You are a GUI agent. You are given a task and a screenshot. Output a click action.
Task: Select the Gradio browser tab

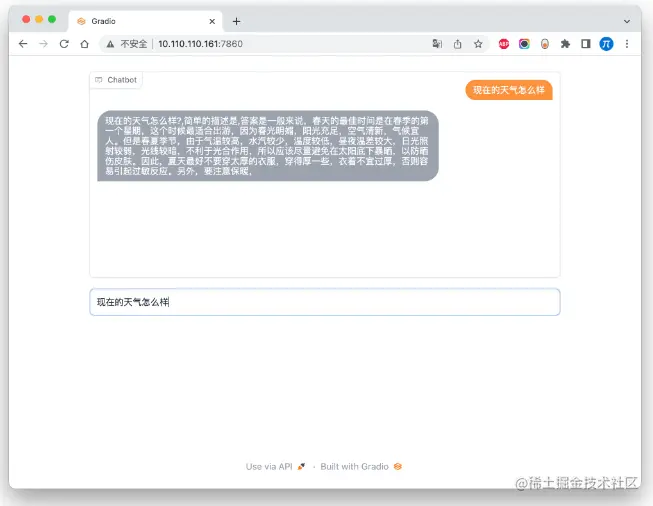pyautogui.click(x=145, y=21)
